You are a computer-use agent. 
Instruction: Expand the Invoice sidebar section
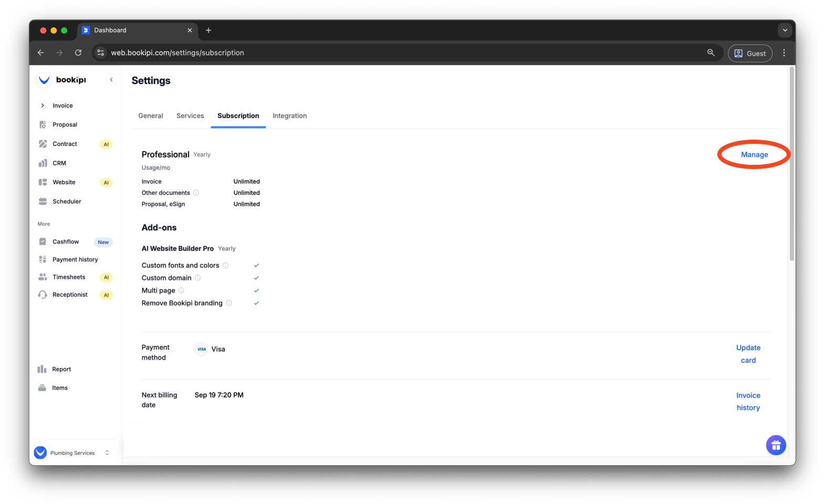pyautogui.click(x=43, y=106)
